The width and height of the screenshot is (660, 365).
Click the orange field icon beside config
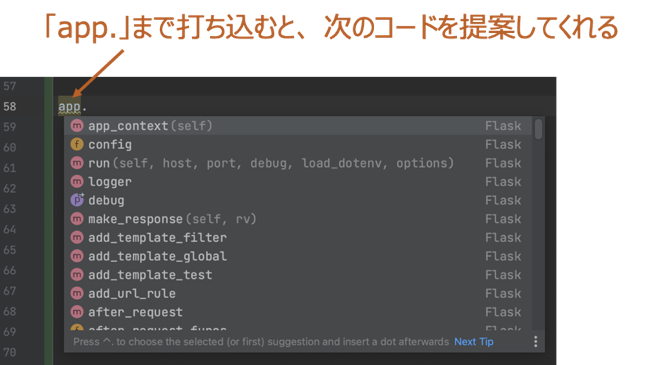pos(77,144)
